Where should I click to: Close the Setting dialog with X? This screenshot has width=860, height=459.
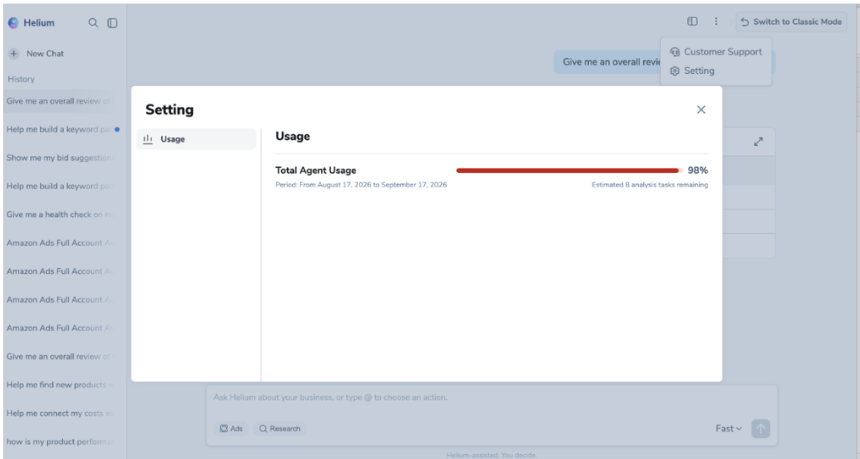pos(701,110)
